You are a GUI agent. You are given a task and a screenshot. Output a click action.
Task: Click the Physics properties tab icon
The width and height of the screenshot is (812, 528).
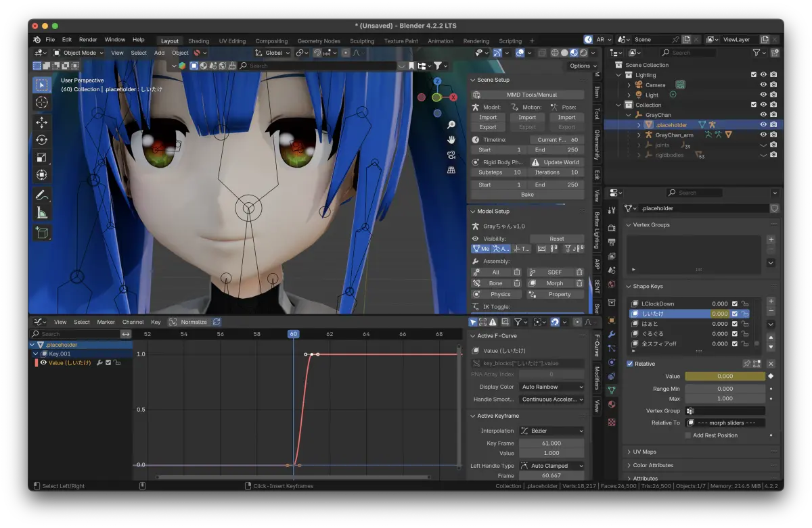pyautogui.click(x=612, y=362)
